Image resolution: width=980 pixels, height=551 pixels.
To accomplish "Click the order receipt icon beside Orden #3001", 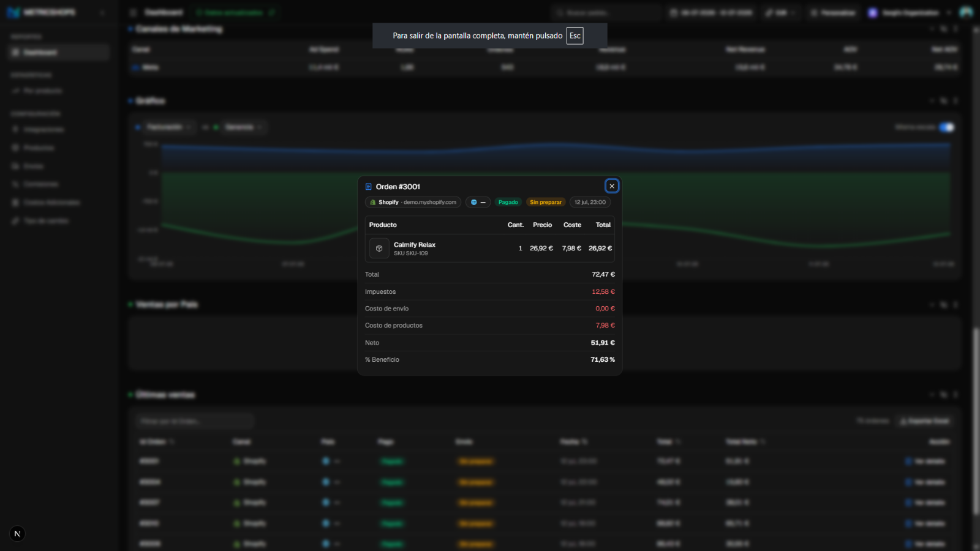I will coord(369,187).
